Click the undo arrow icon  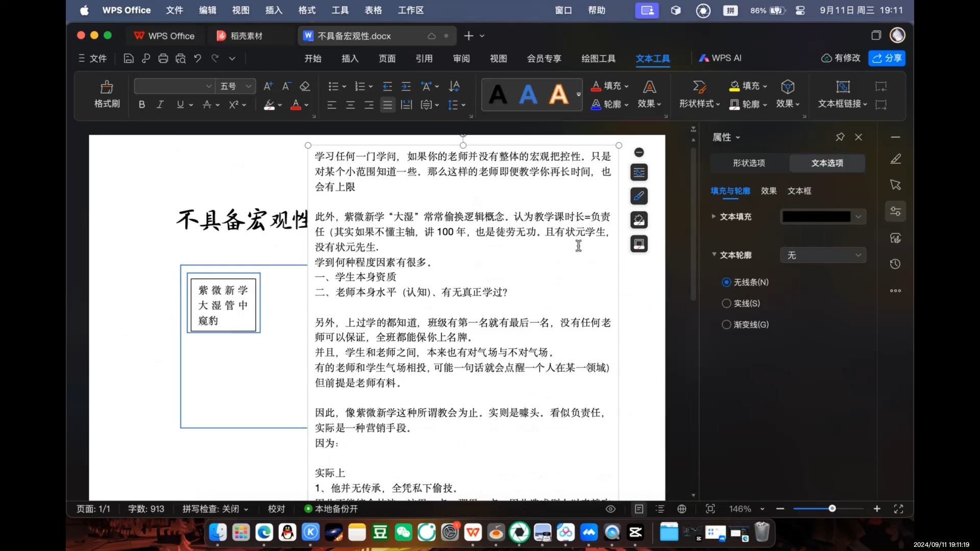tap(198, 58)
